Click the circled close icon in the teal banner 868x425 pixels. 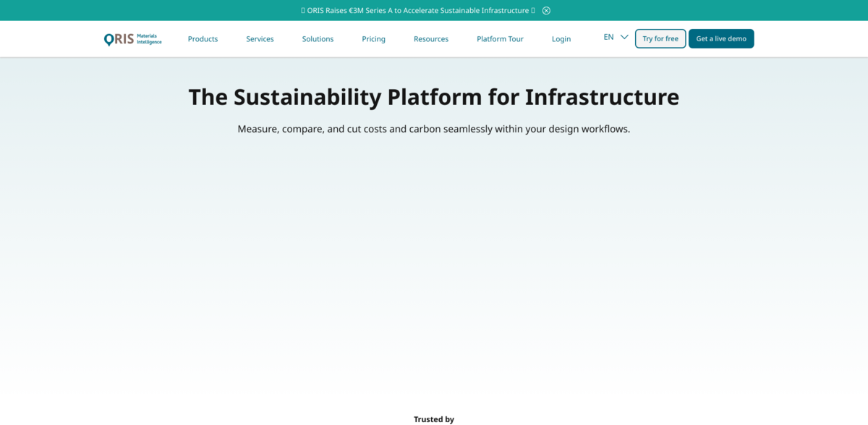tap(545, 10)
